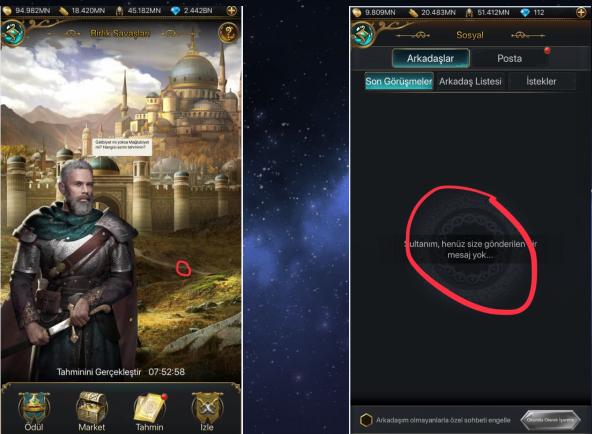This screenshot has width=592, height=434.
Task: Tap the back arrow in Sosyal screen
Action: click(363, 35)
